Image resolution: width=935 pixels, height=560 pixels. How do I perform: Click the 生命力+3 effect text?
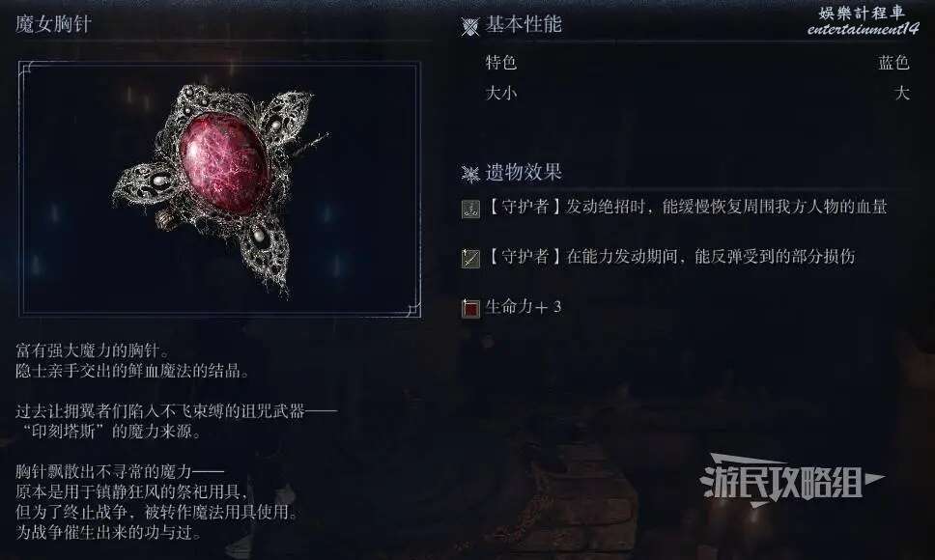pyautogui.click(x=523, y=307)
